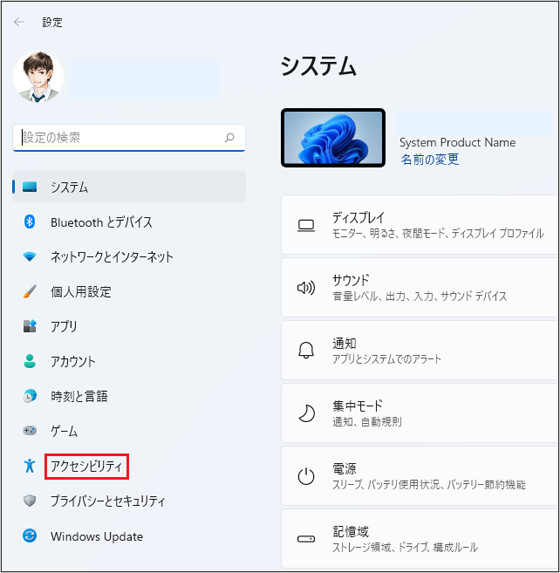This screenshot has width=560, height=573.
Task: Open the 集中モード settings card
Action: coord(420,413)
